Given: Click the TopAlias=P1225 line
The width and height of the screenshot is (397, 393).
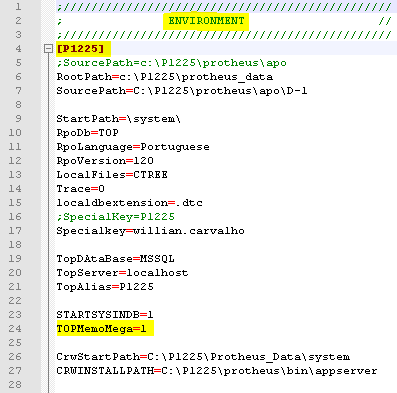Looking at the screenshot, I should 105,287.
